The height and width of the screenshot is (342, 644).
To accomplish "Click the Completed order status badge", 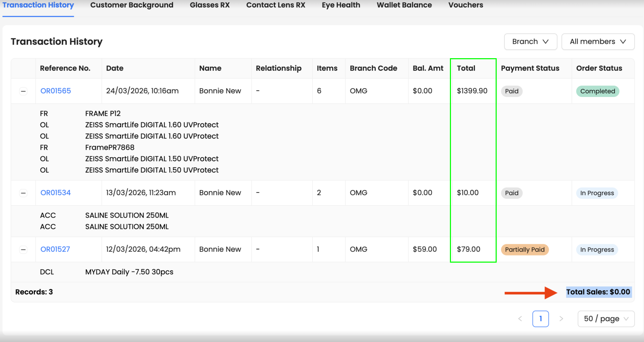I will pos(597,91).
